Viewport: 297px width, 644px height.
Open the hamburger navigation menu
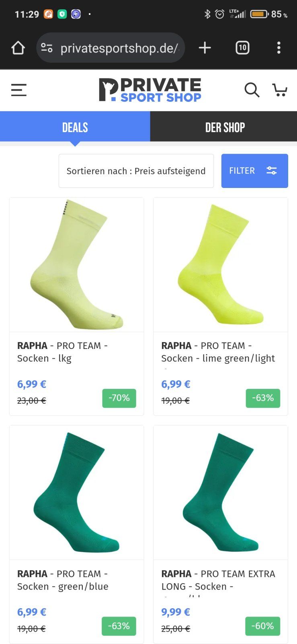click(x=19, y=90)
